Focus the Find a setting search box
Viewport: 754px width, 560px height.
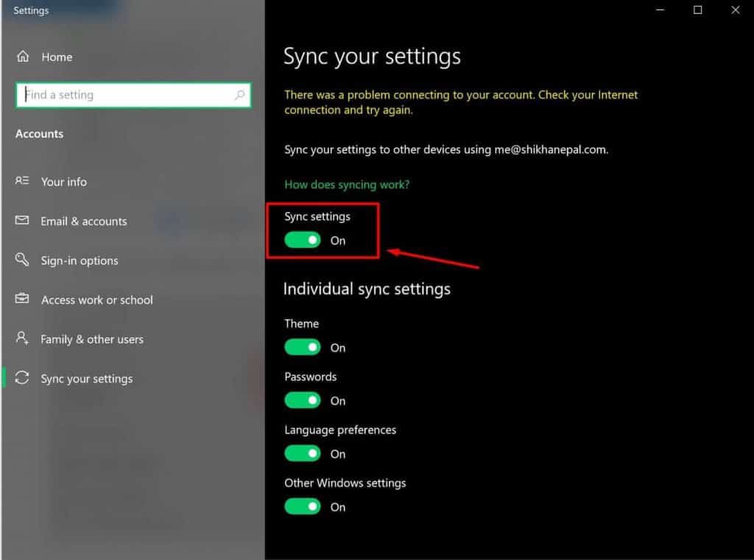(133, 95)
